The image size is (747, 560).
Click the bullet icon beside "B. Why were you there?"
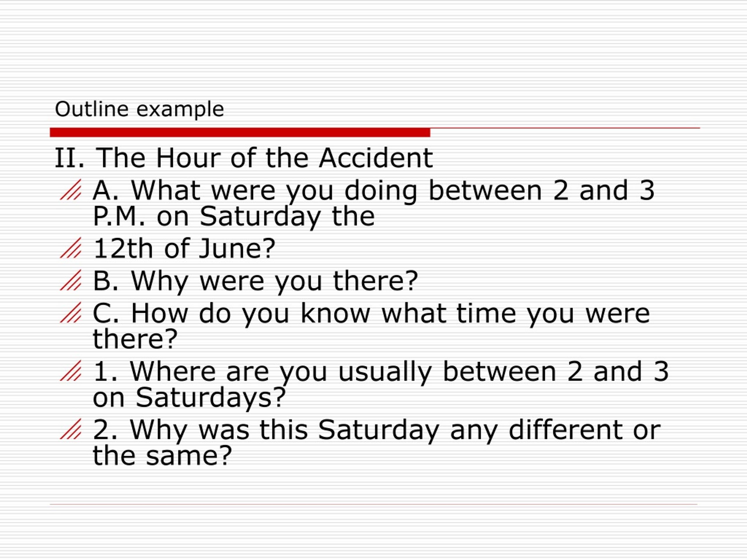[71, 280]
